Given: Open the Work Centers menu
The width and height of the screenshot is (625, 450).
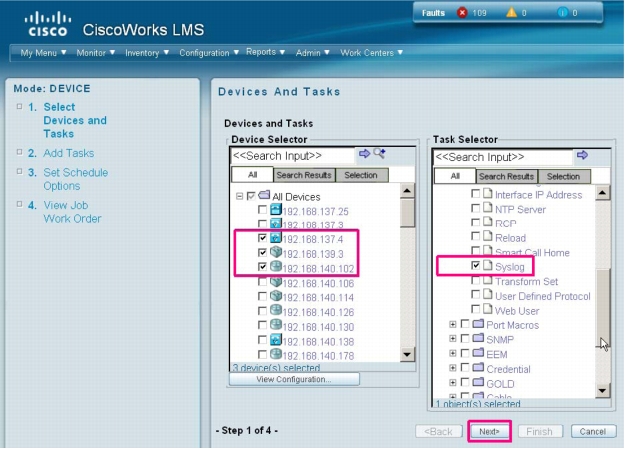Looking at the screenshot, I should [371, 53].
